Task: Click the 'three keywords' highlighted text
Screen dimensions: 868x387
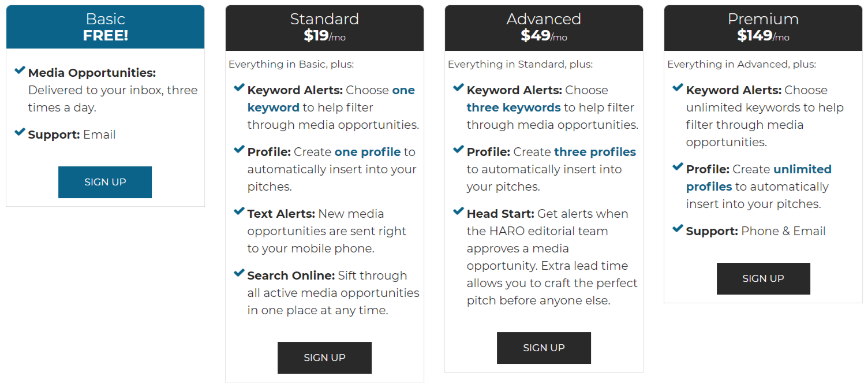Action: [x=514, y=107]
